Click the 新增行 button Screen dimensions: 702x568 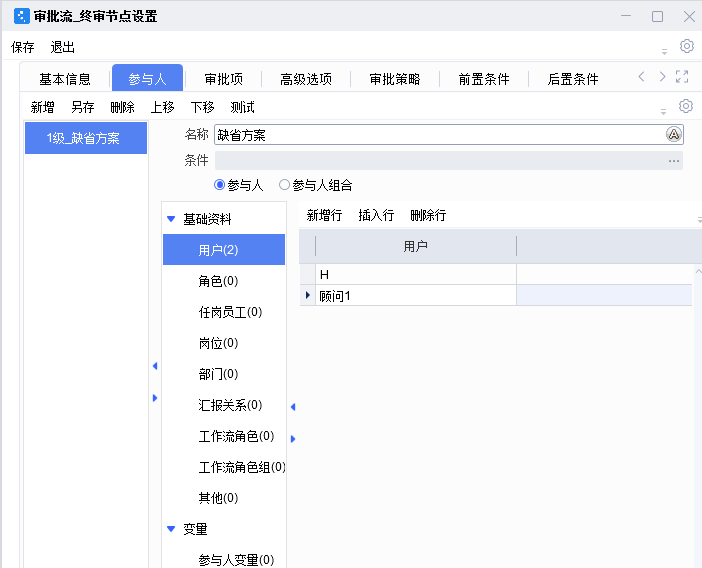pyautogui.click(x=324, y=215)
